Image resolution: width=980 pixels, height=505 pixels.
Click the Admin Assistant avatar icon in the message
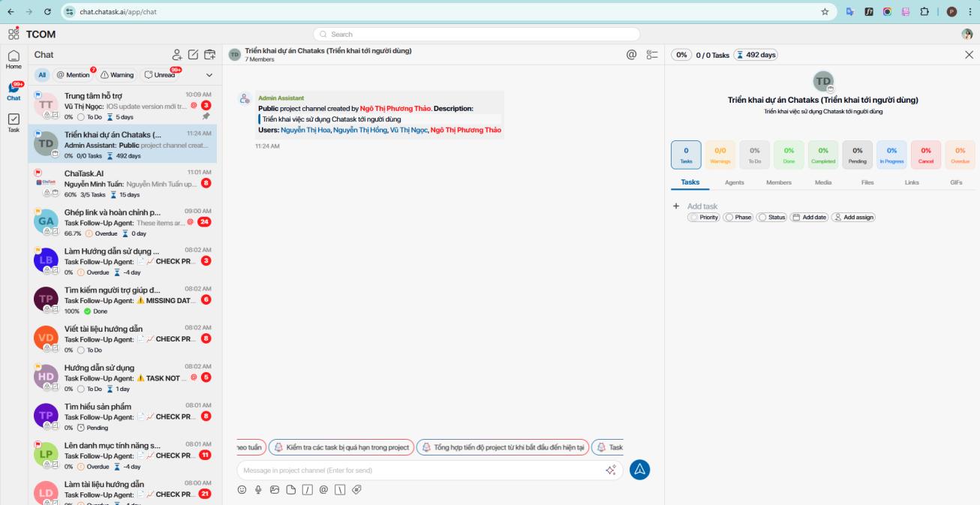coord(243,99)
